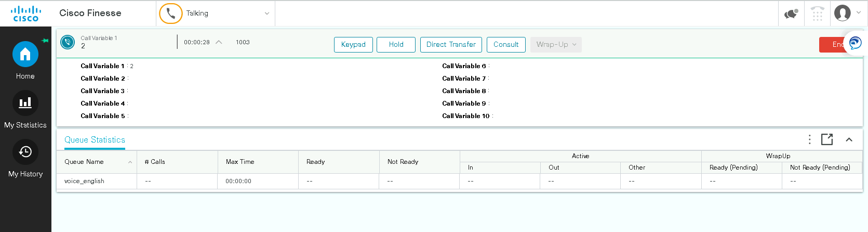Open My Statistics from the sidebar
Screen dimensions: 868x232
25,103
